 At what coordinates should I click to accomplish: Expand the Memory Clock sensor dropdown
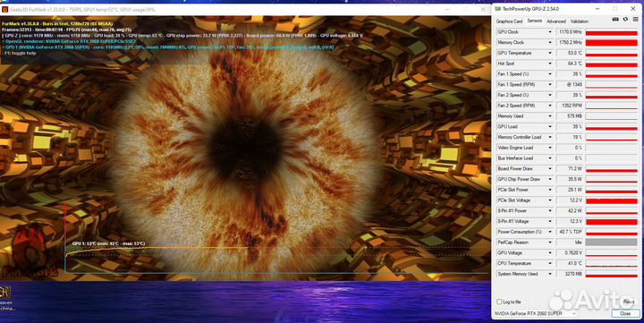coord(550,42)
